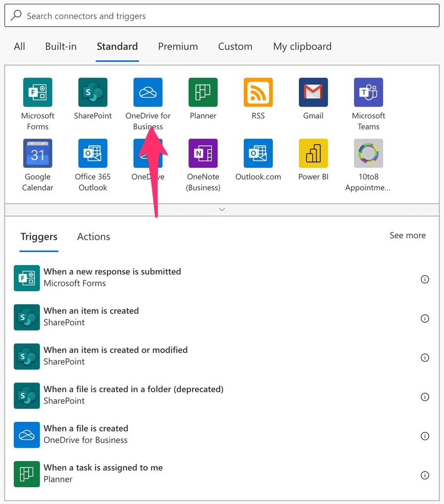Select 'When a new response is submitted' trigger
The image size is (444, 504).
(x=112, y=277)
